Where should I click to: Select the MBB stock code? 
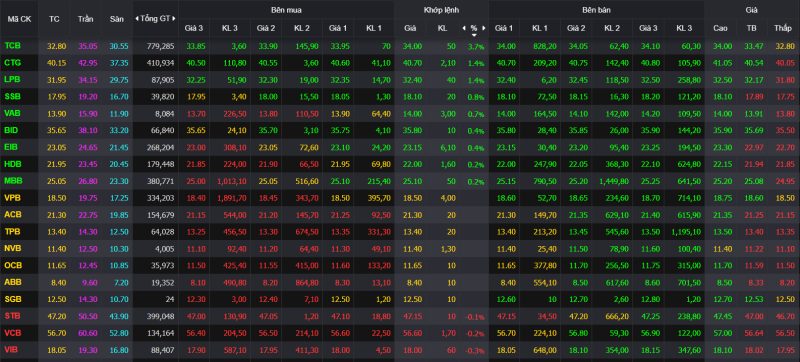pos(13,181)
